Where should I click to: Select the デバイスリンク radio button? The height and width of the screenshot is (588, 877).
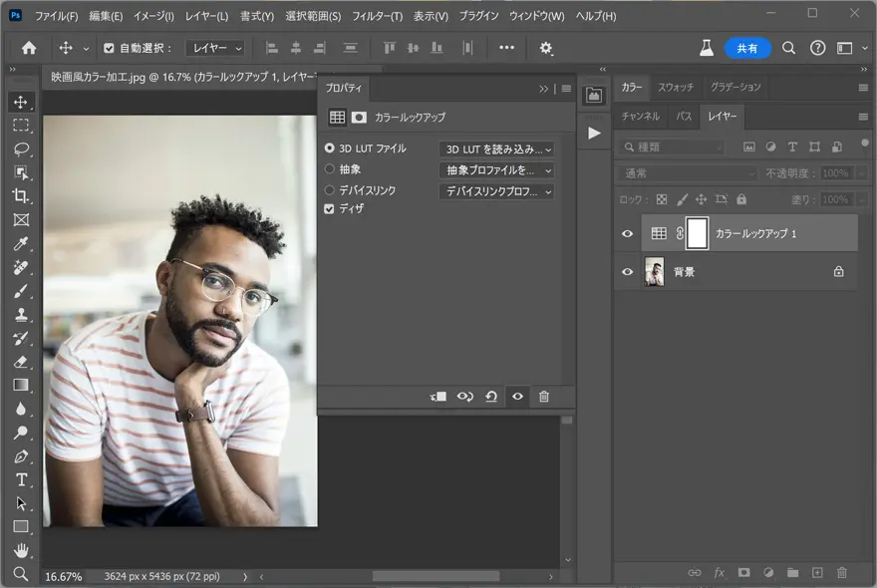click(330, 190)
